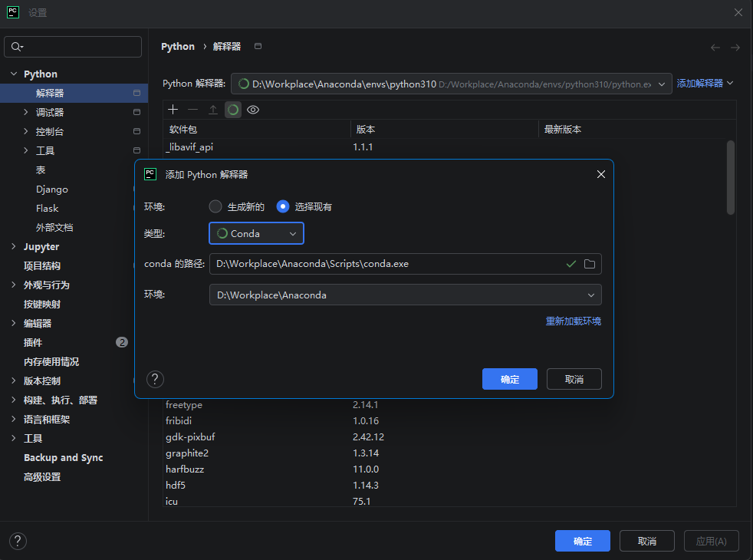
Task: Select the _libavif_api package row
Action: click(x=445, y=147)
